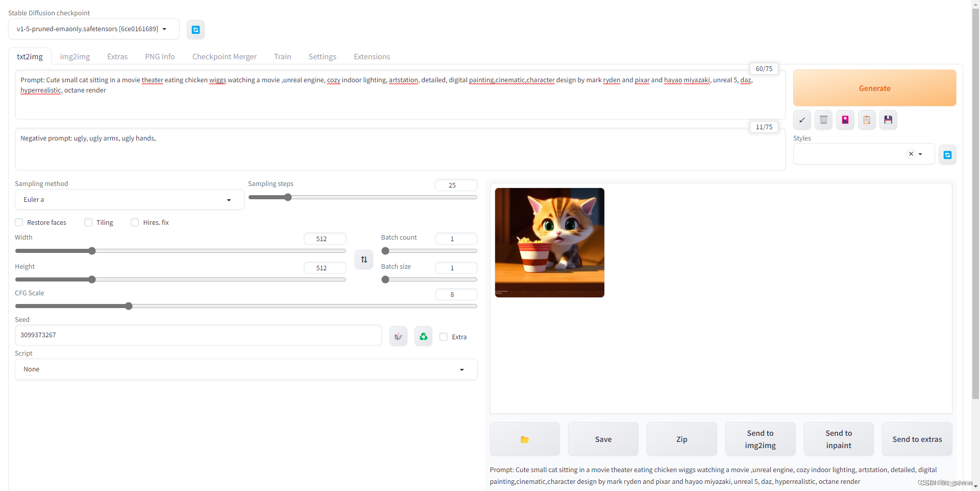This screenshot has width=980, height=491.
Task: Click the Seed input field
Action: click(x=199, y=335)
